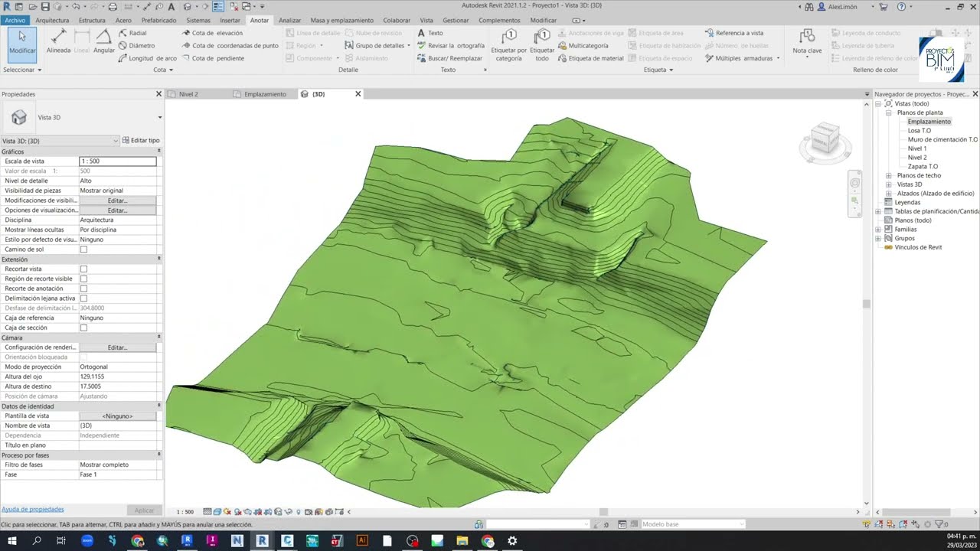Click the detail level icon in view control bar
Image resolution: width=980 pixels, height=551 pixels.
click(x=208, y=512)
